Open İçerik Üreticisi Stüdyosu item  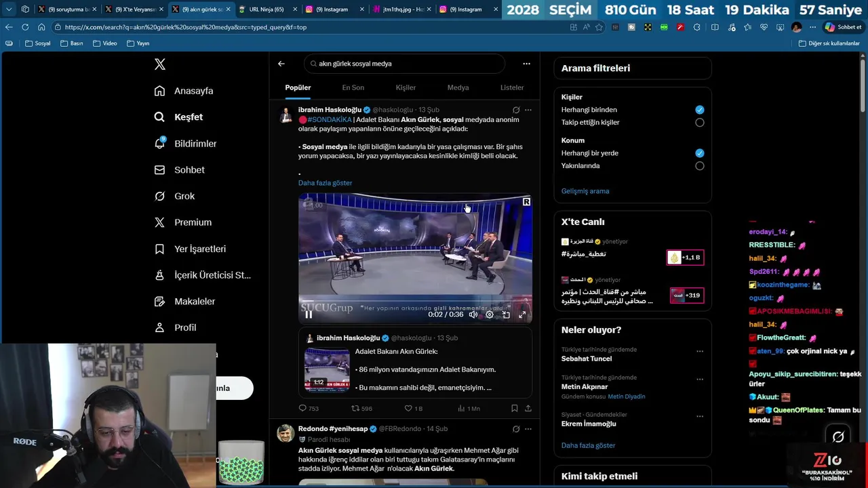pyautogui.click(x=203, y=275)
